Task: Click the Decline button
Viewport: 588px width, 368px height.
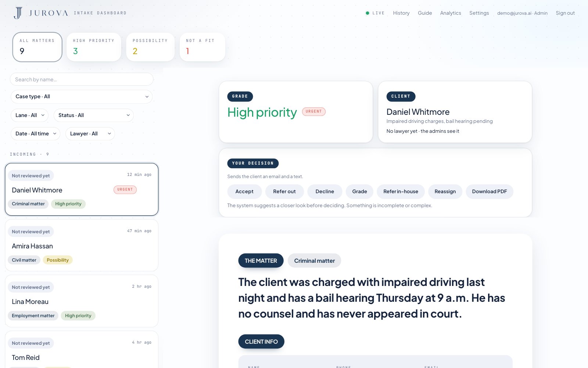Action: pos(325,191)
